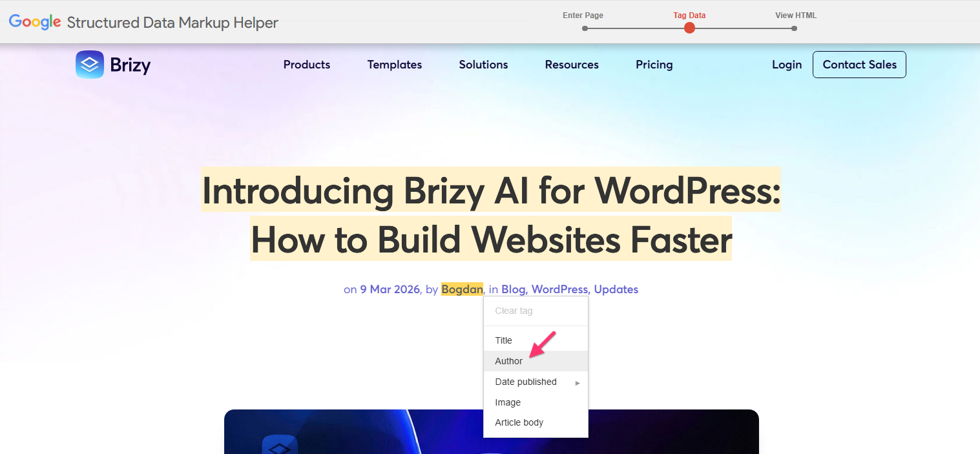
Task: Click the red Tag Data step marker
Action: click(x=689, y=28)
